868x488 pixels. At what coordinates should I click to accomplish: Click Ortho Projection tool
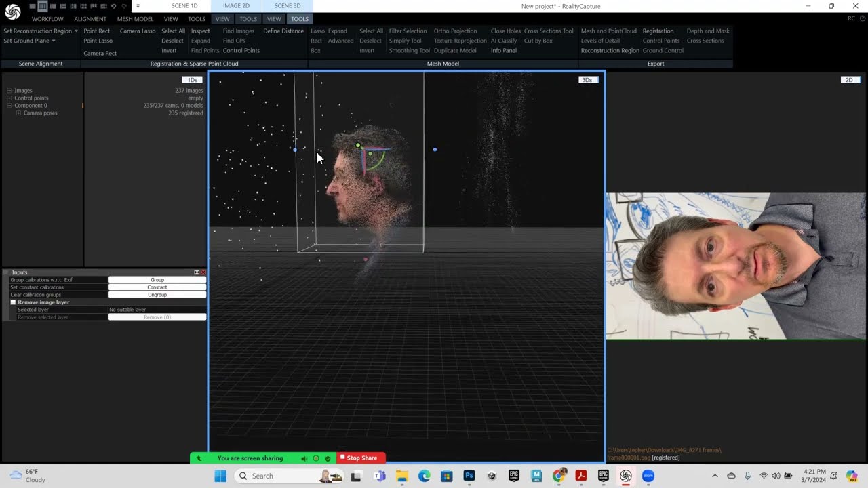point(455,30)
